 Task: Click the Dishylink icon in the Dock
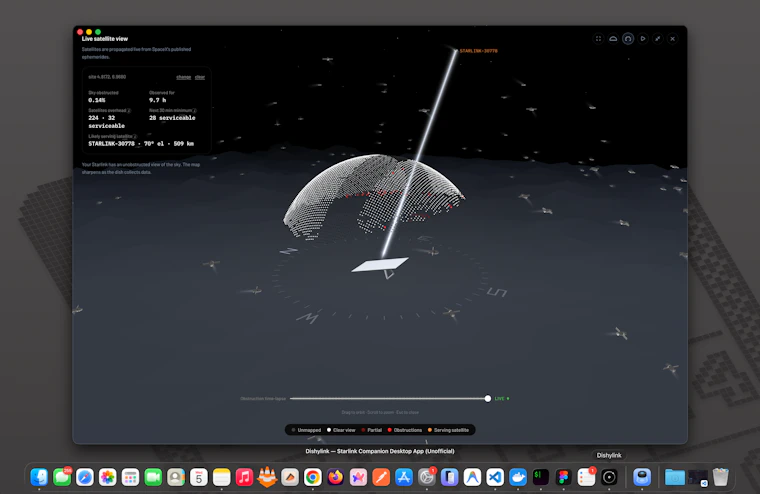(609, 478)
